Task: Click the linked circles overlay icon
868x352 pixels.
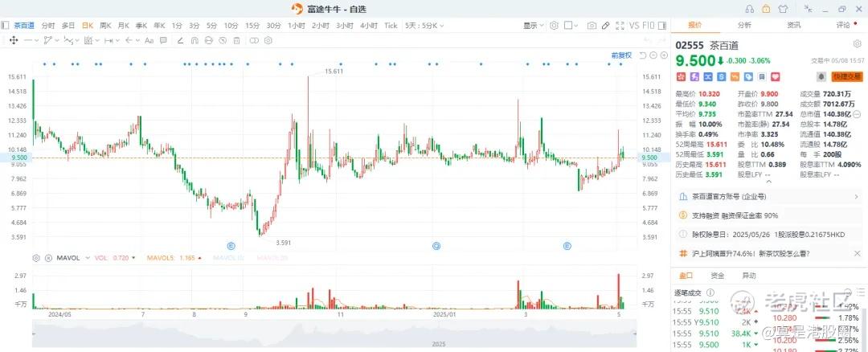Action: [x=254, y=40]
